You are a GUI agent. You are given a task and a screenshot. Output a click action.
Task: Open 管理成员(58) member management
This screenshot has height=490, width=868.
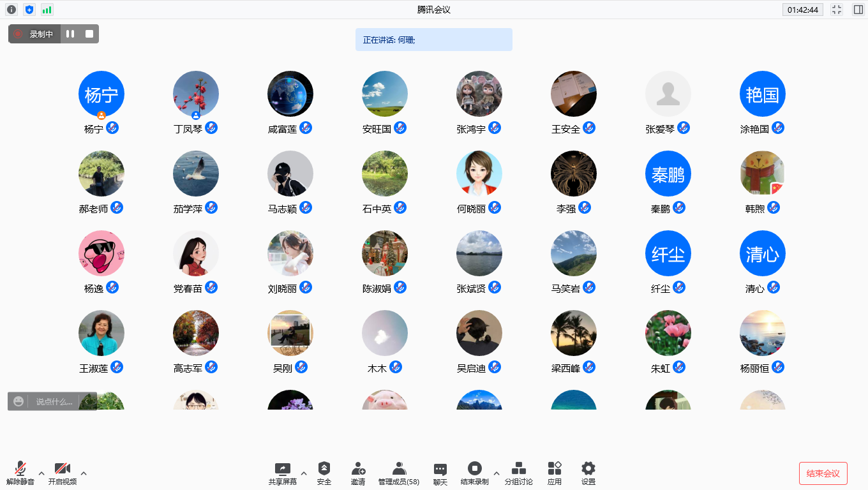(399, 469)
